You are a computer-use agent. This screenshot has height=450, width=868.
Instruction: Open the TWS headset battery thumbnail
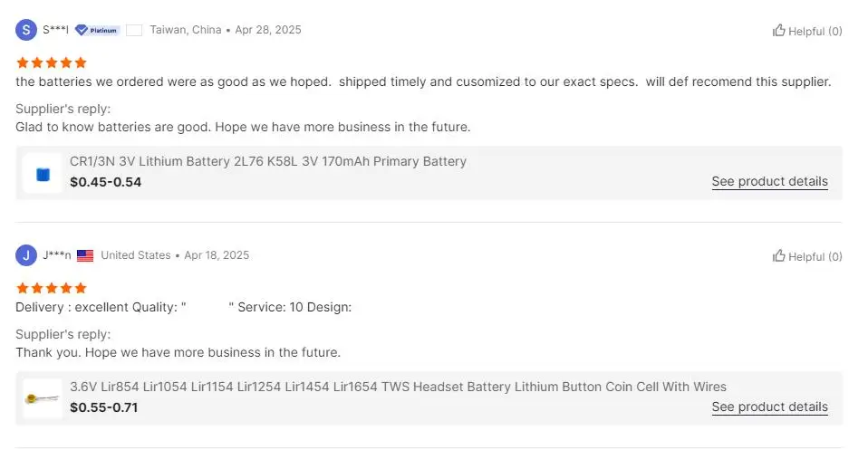(42, 398)
